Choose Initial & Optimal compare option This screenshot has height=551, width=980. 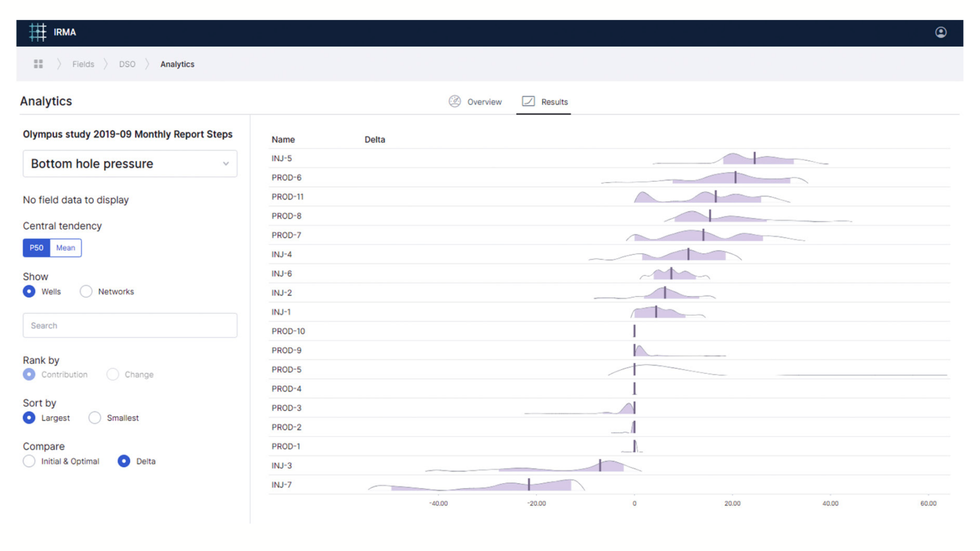click(x=29, y=461)
